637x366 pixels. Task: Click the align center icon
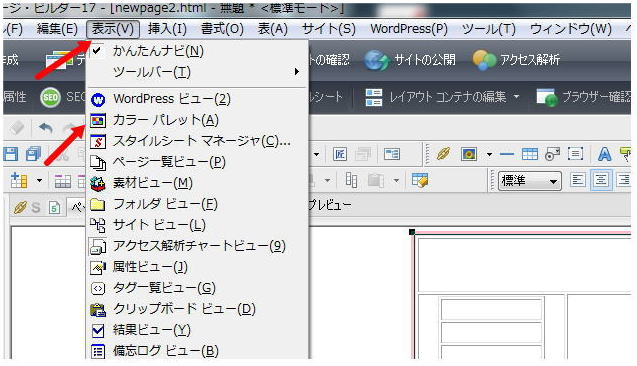tap(601, 180)
